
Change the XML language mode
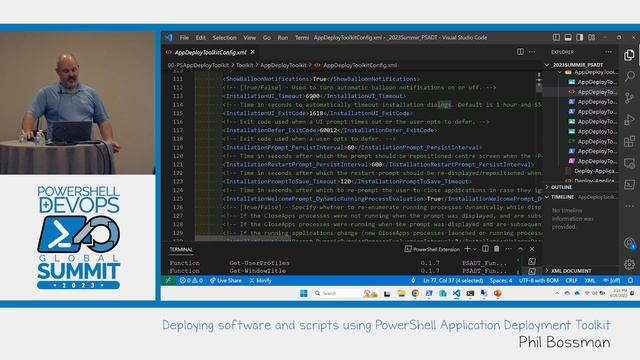(x=590, y=280)
